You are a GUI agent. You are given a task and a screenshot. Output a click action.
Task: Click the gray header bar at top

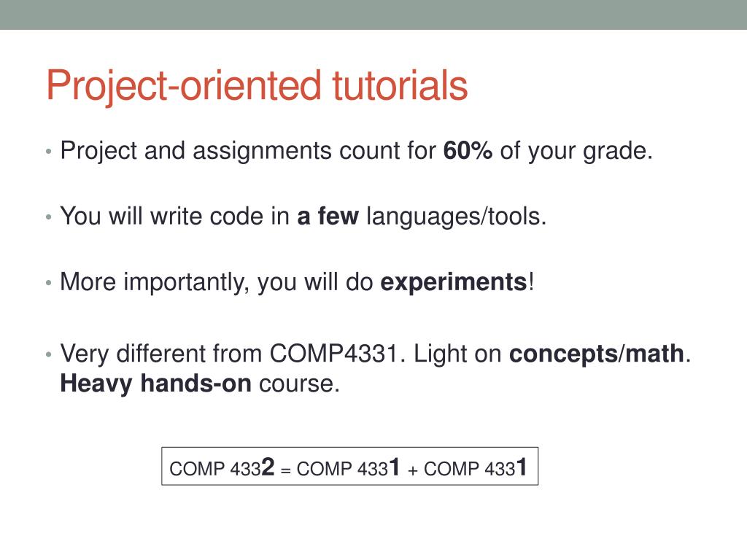pyautogui.click(x=373, y=15)
